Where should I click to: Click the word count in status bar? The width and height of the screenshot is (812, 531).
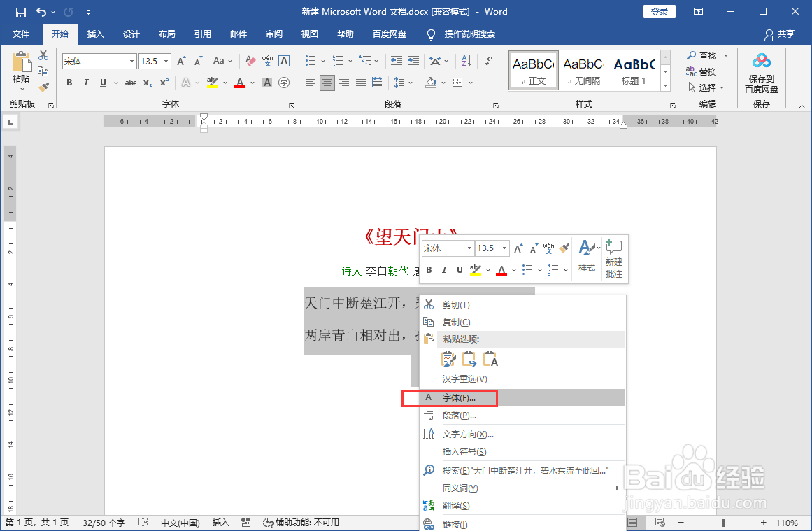coord(104,523)
